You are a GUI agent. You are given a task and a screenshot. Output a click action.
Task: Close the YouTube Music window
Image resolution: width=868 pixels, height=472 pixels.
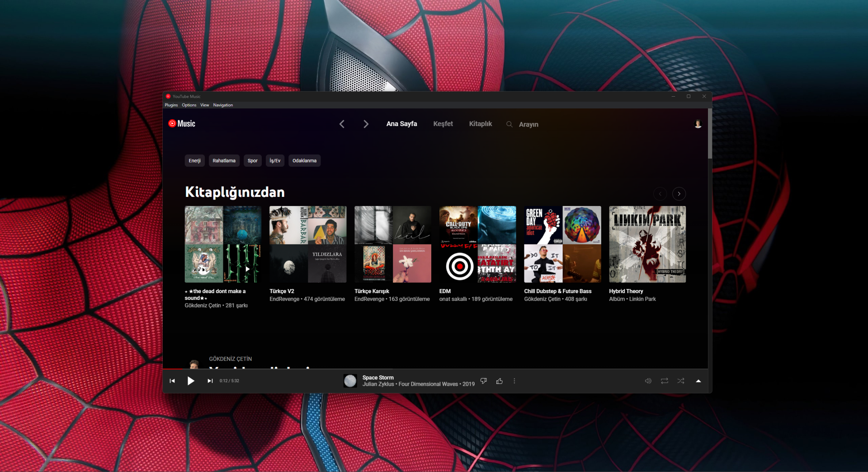point(704,96)
